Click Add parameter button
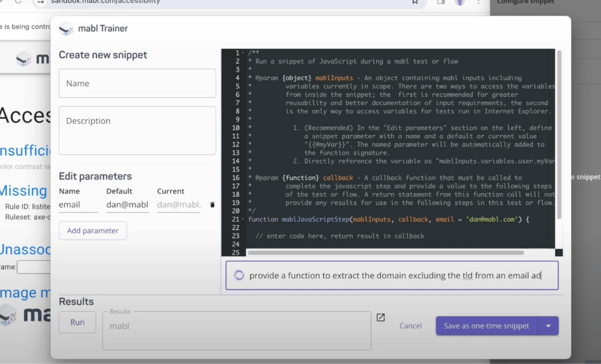 [93, 231]
